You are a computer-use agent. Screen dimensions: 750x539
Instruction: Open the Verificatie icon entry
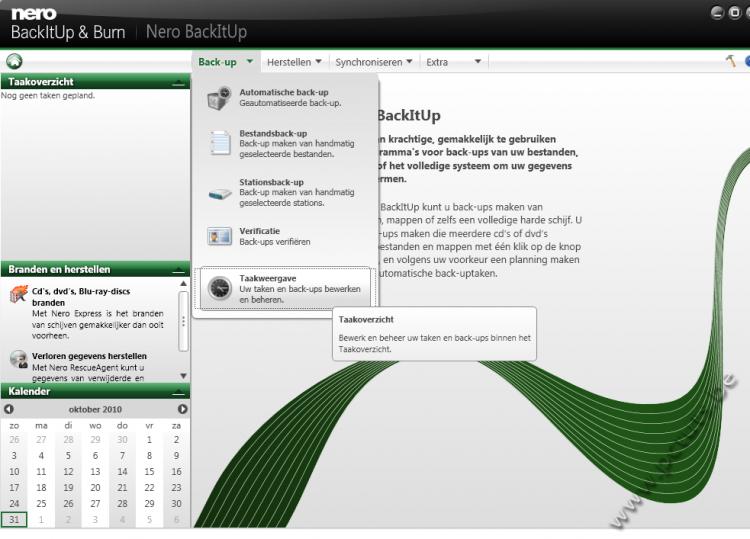219,236
